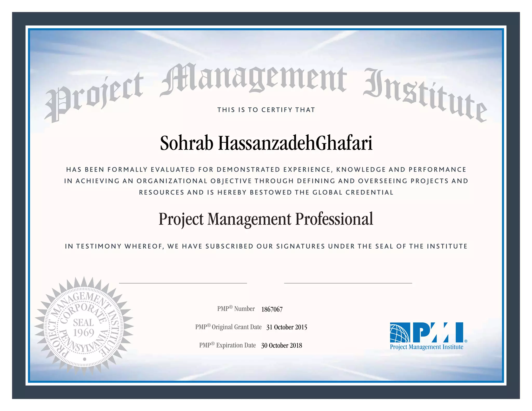Click 'Project Management Institute' text under logo
The width and height of the screenshot is (532, 411).
pyautogui.click(x=427, y=347)
